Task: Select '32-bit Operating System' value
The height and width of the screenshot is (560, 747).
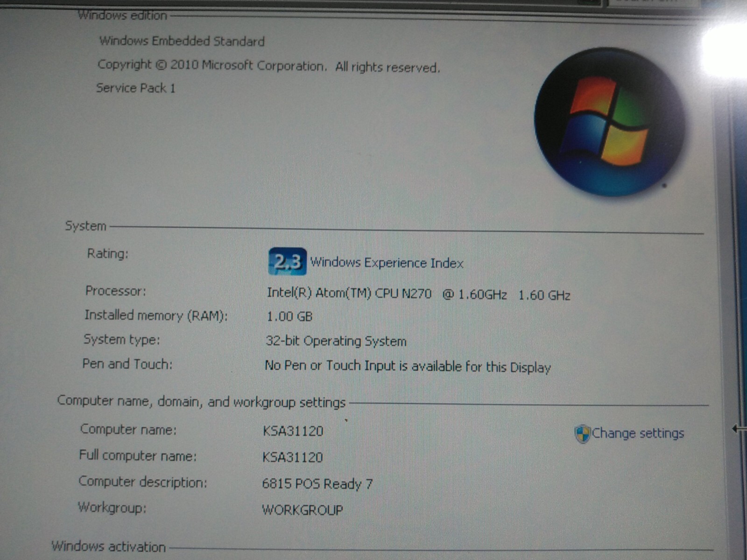Action: click(336, 341)
